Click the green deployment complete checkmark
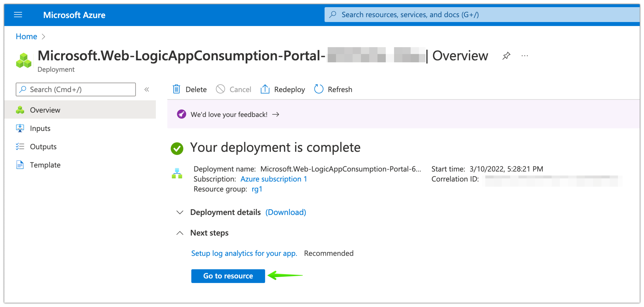Screen dimensions: 644x307 pyautogui.click(x=177, y=149)
